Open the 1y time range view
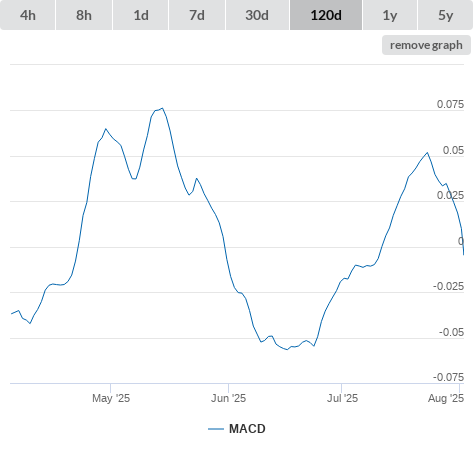 tap(390, 15)
